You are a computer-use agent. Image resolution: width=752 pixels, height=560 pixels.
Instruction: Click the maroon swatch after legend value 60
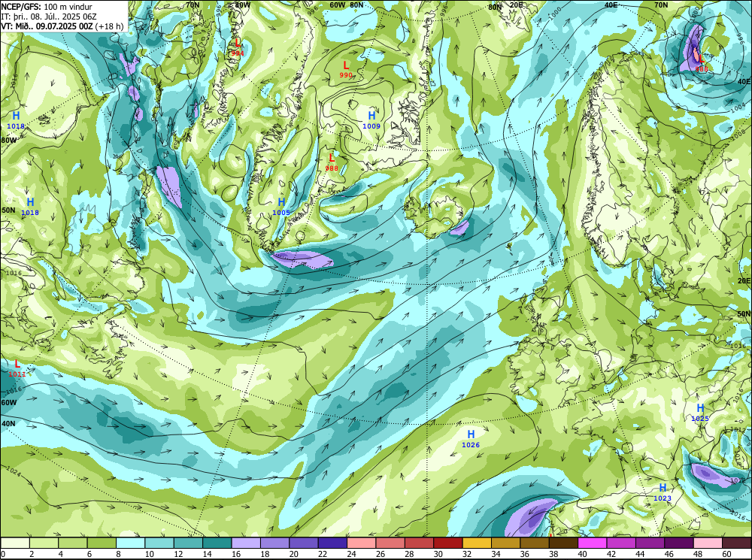pyautogui.click(x=736, y=543)
